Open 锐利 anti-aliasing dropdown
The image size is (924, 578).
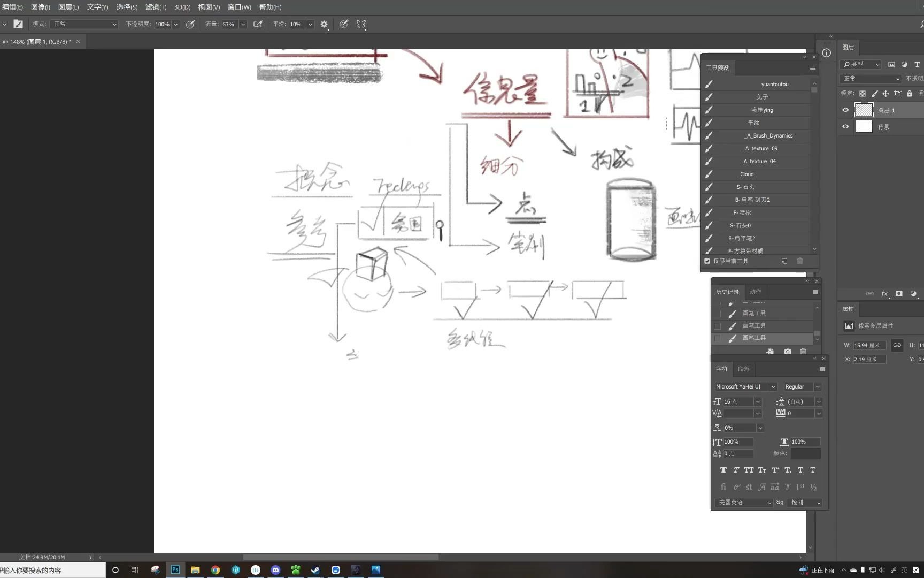804,503
